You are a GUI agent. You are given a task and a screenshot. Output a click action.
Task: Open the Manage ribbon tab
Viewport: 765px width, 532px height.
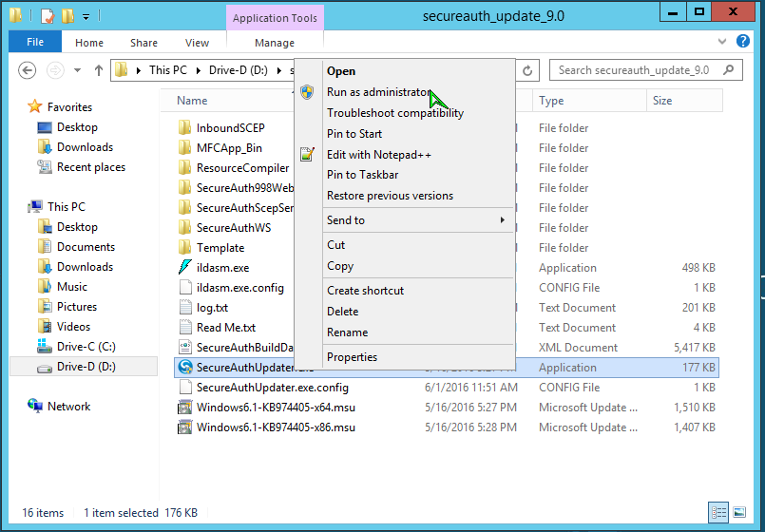(x=275, y=43)
